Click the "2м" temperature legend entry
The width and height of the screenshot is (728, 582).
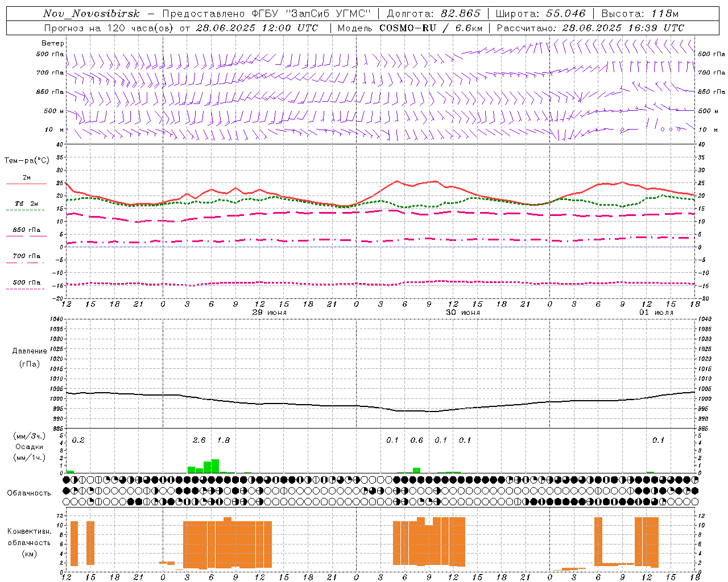[x=27, y=177]
